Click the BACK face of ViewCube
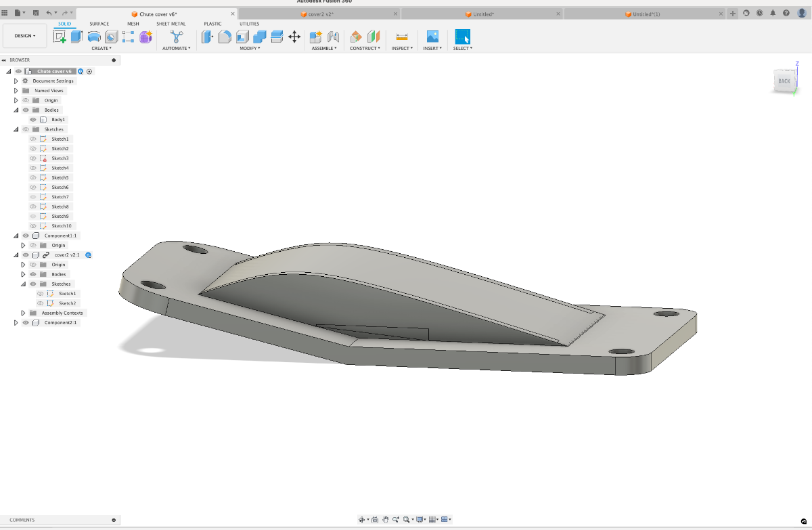 pos(784,81)
